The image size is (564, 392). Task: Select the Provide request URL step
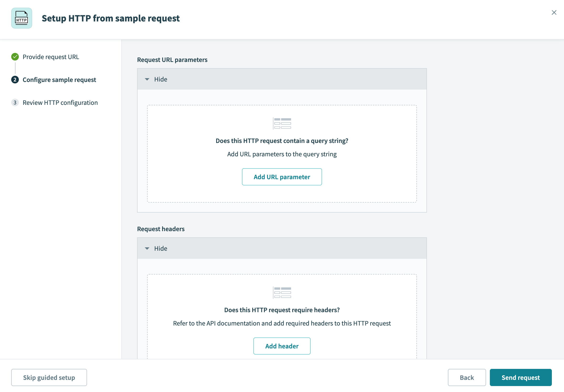pyautogui.click(x=51, y=57)
